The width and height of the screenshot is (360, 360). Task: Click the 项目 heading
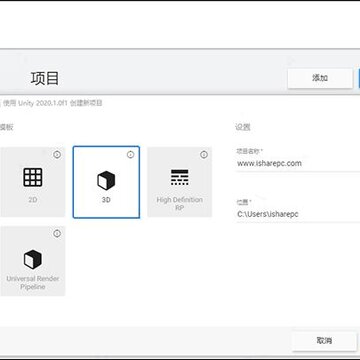click(x=45, y=79)
